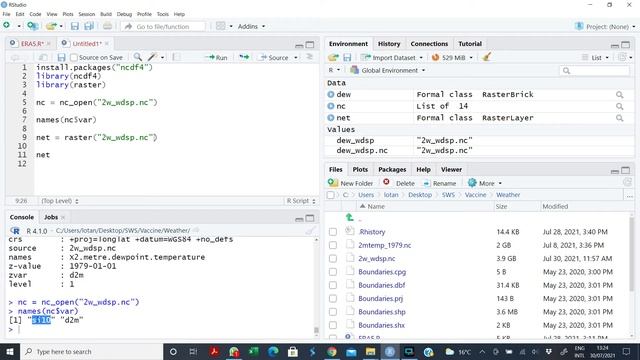Clear environment objects with broom icon
Screen dimensions: 640x360
[486, 57]
